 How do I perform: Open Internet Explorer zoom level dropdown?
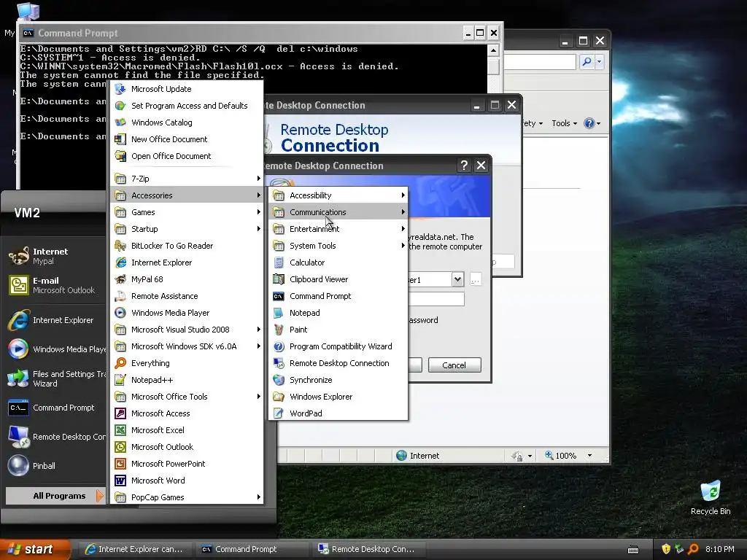tap(589, 456)
